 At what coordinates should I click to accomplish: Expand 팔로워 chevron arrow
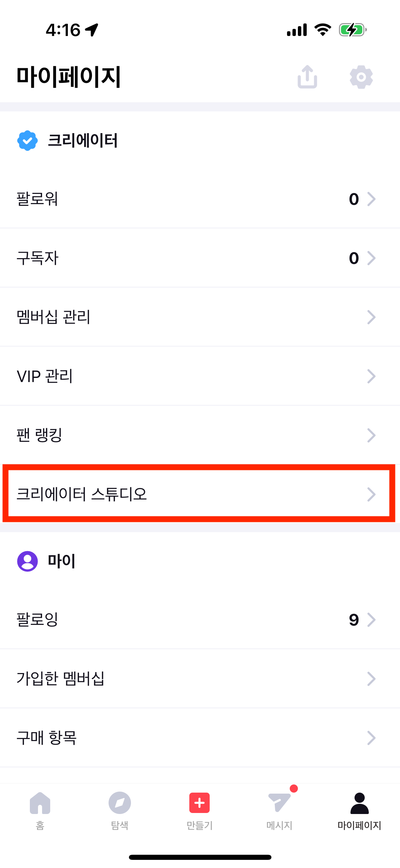372,199
